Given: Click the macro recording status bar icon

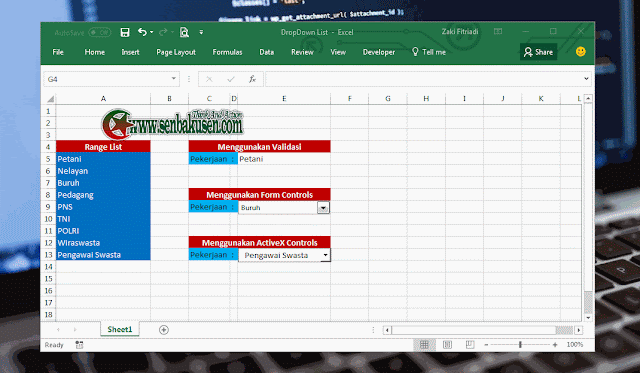Looking at the screenshot, I should pyautogui.click(x=79, y=345).
